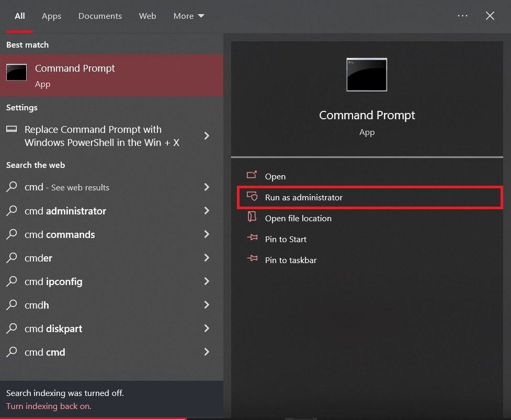Image resolution: width=511 pixels, height=420 pixels.
Task: Click the cmd administrator suggestion text
Action: [65, 211]
